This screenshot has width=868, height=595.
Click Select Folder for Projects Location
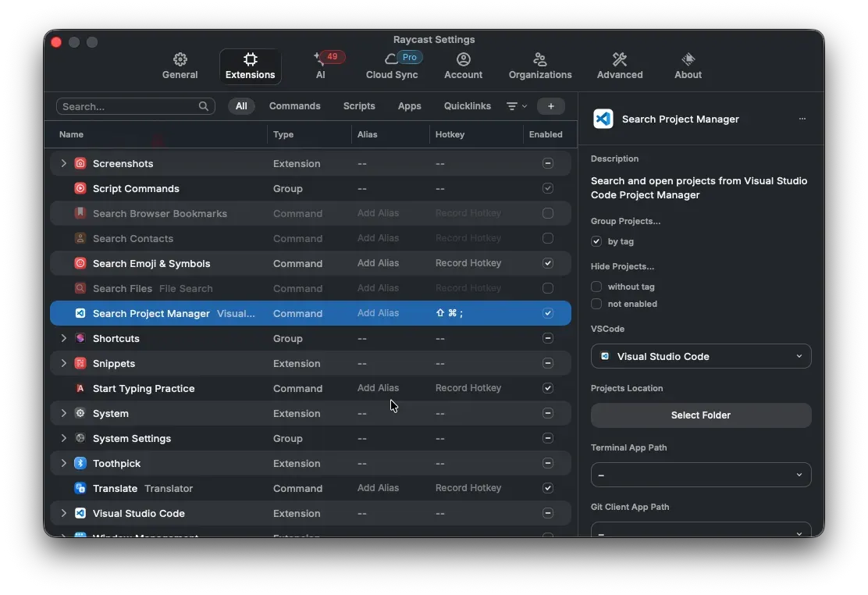701,415
